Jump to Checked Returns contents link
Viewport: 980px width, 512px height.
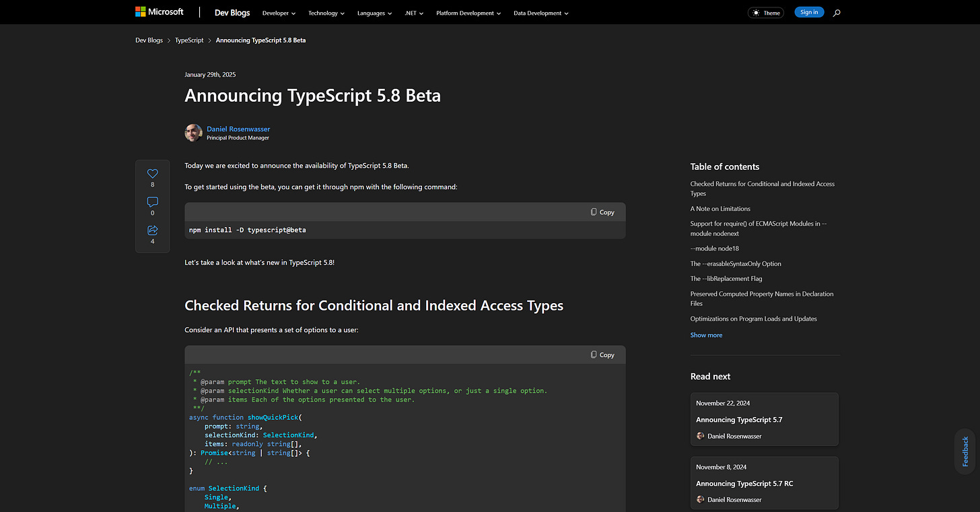[x=763, y=189]
